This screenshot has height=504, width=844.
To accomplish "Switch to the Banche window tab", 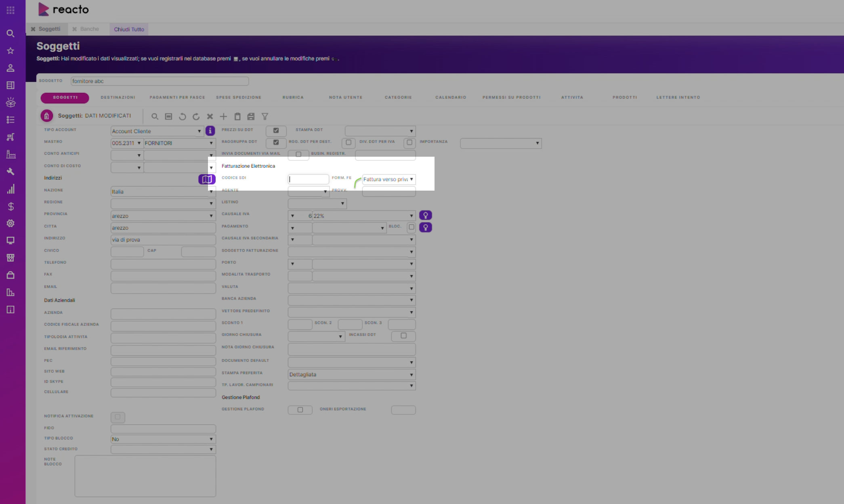I will pos(89,29).
